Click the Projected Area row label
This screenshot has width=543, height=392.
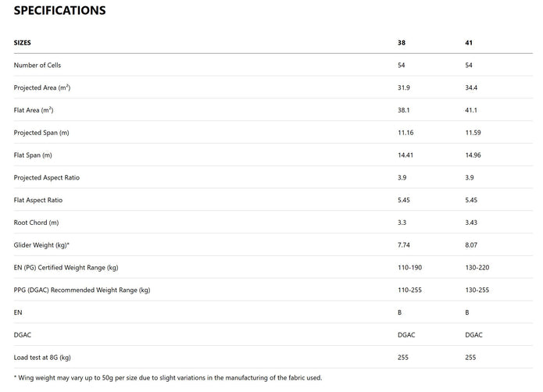pyautogui.click(x=42, y=87)
